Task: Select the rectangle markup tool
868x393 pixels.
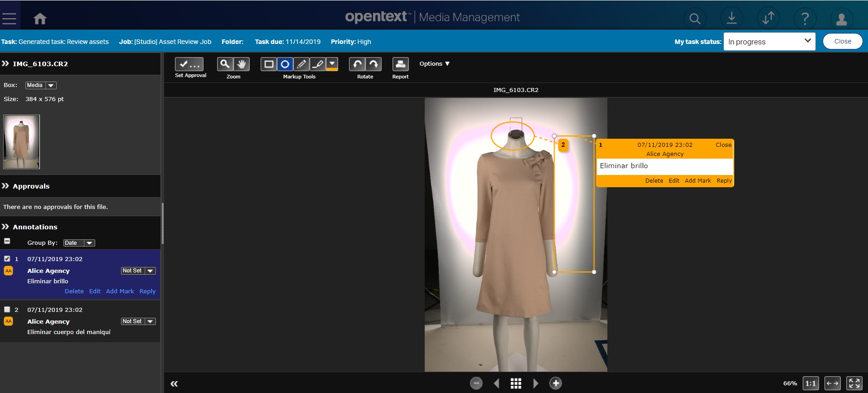Action: tap(269, 64)
